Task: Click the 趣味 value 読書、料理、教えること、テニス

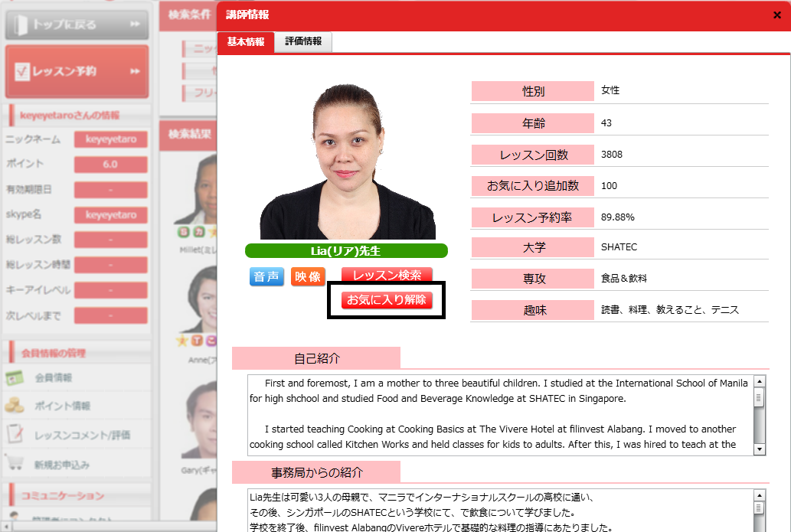Action: tap(670, 309)
